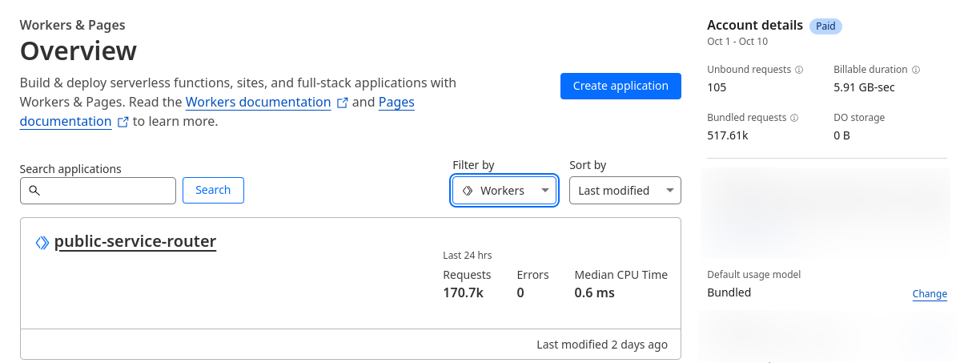Screen dimensions: 980x363
Task: Open the Filter by Workers dropdown
Action: (x=504, y=191)
